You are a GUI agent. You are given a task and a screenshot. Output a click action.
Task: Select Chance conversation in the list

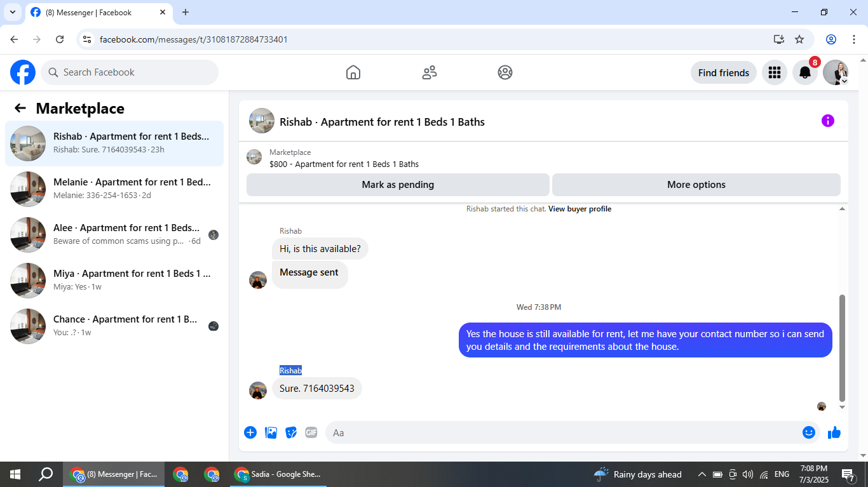point(114,326)
